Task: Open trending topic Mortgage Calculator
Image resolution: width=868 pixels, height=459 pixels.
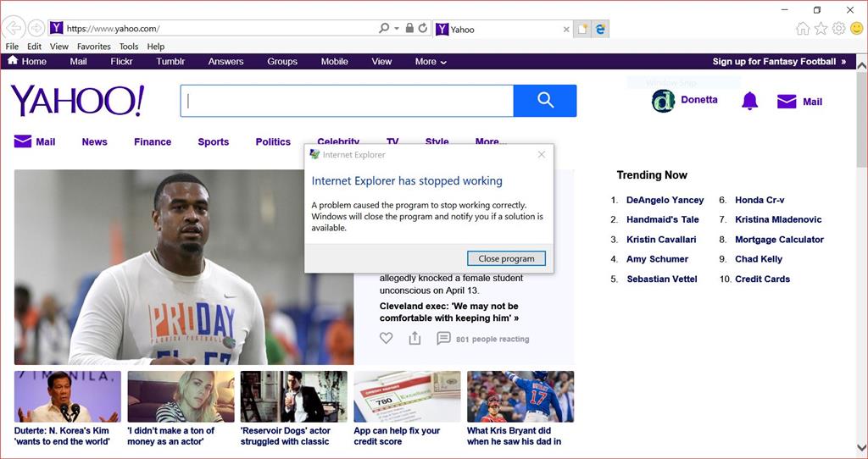Action: (x=780, y=240)
